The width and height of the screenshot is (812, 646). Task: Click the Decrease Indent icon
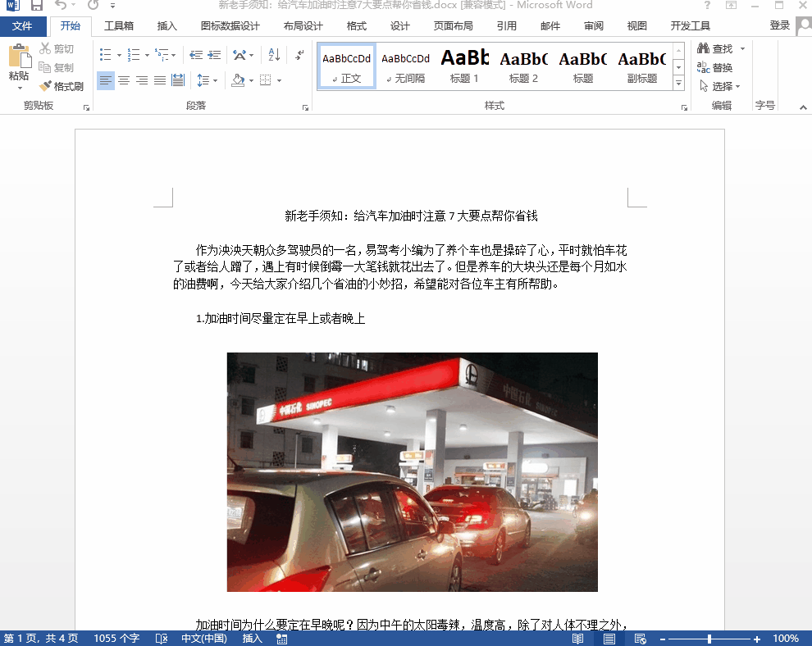click(196, 54)
